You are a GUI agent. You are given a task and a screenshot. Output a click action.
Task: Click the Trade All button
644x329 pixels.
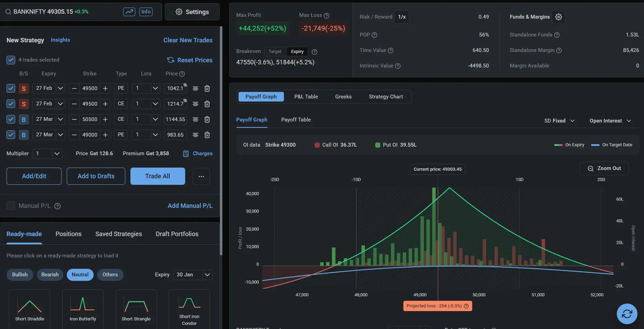point(158,176)
